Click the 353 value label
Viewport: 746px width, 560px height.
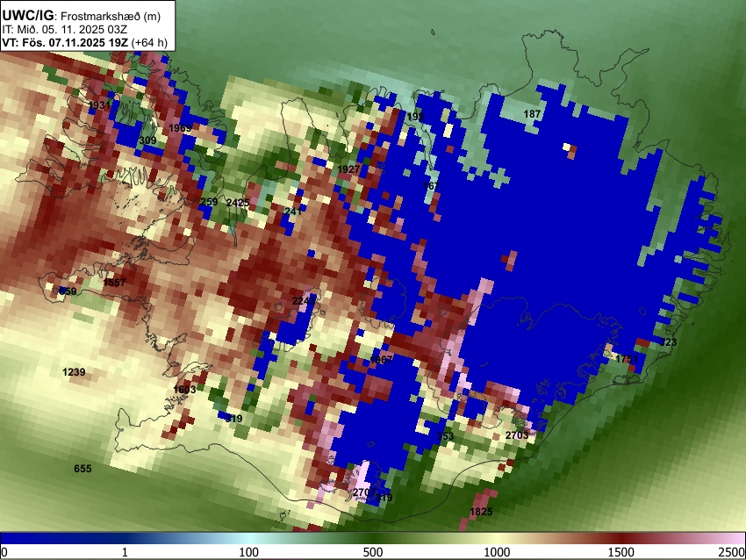point(445,436)
